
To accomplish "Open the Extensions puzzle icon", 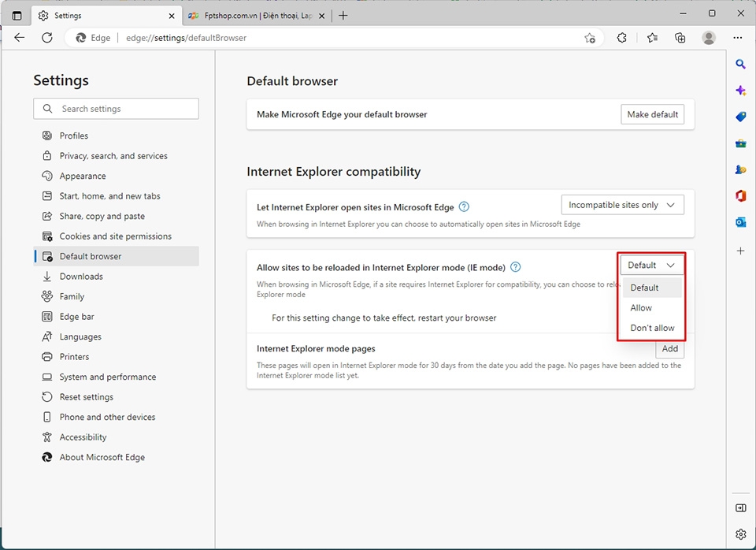I will point(622,38).
